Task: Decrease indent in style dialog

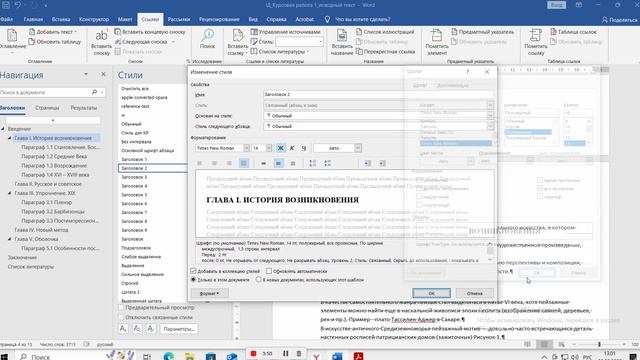Action: 367,163
